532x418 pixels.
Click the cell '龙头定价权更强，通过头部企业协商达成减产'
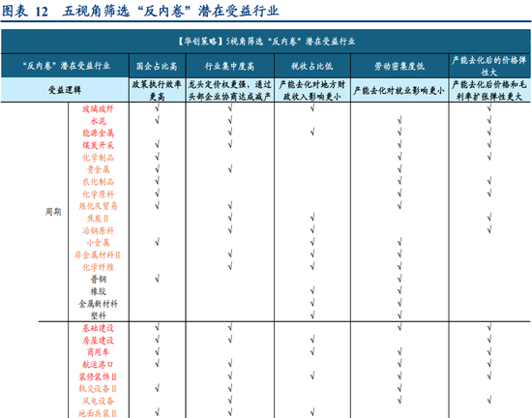click(229, 90)
